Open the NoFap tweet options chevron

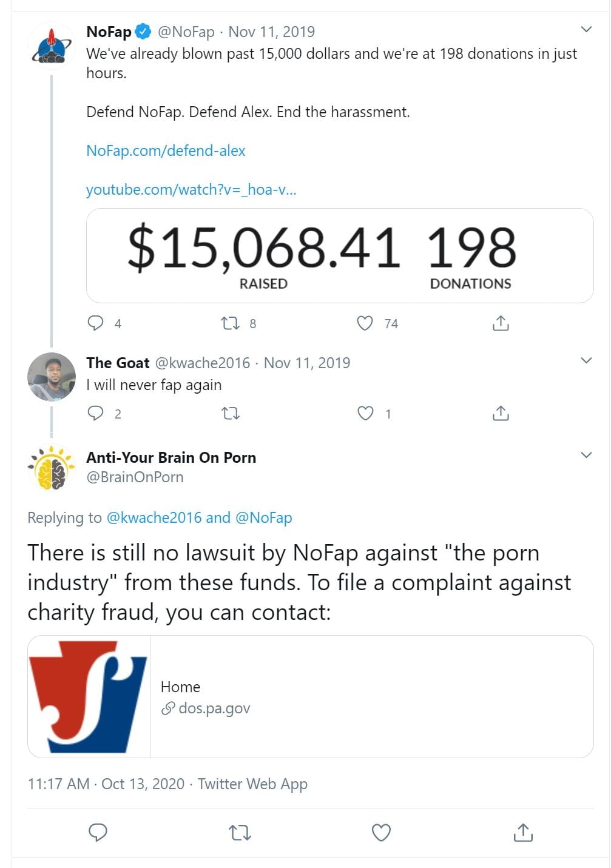tap(586, 29)
